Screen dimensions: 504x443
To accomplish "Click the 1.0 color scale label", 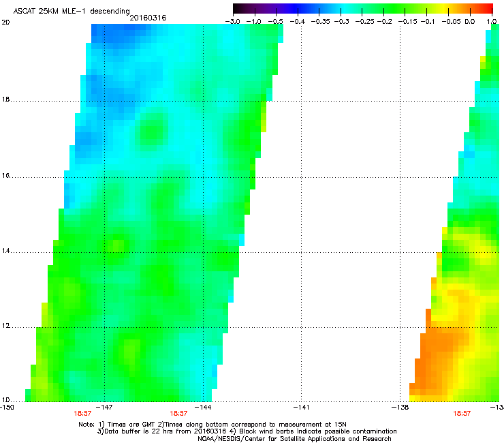I will 492,22.
